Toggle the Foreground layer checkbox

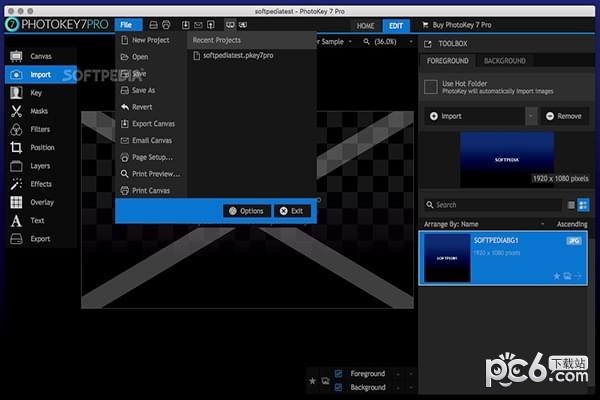338,374
